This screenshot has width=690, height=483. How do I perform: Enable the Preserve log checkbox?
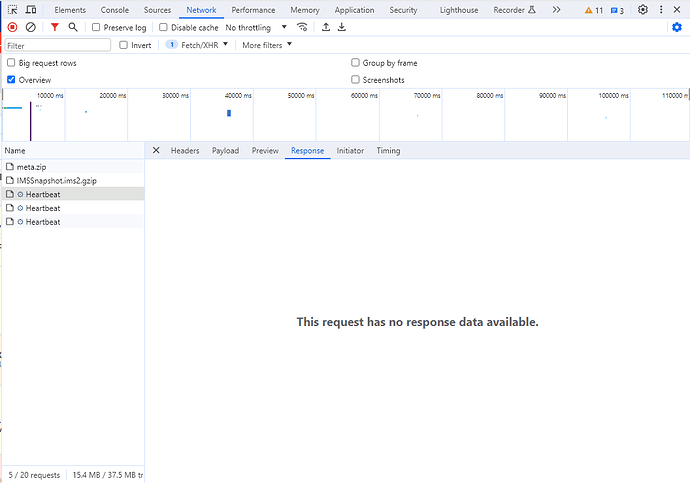[96, 27]
